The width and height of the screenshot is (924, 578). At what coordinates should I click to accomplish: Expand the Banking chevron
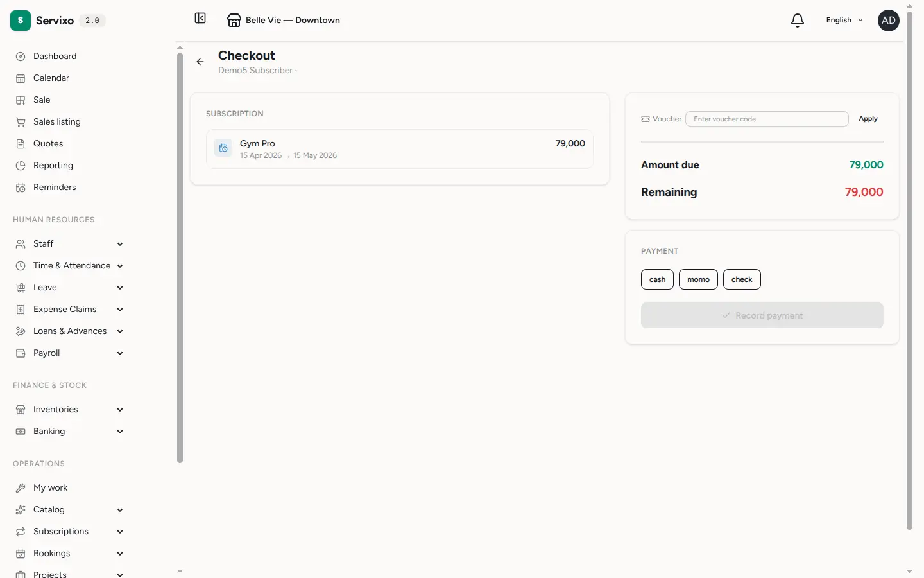(120, 432)
